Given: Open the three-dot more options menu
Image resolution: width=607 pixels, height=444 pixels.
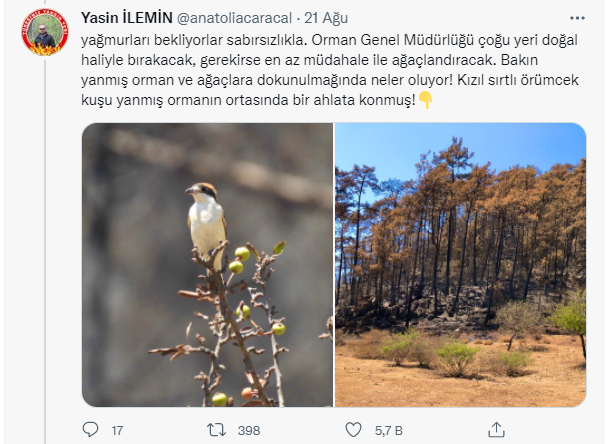Looking at the screenshot, I should click(x=577, y=18).
